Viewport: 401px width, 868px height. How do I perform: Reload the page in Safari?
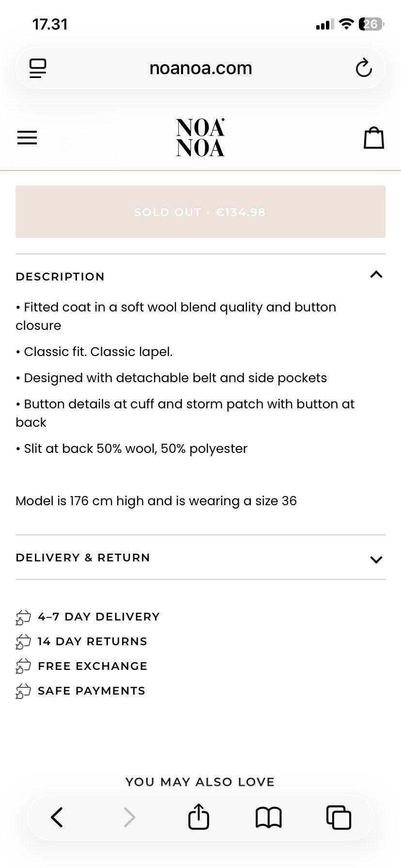pos(364,68)
